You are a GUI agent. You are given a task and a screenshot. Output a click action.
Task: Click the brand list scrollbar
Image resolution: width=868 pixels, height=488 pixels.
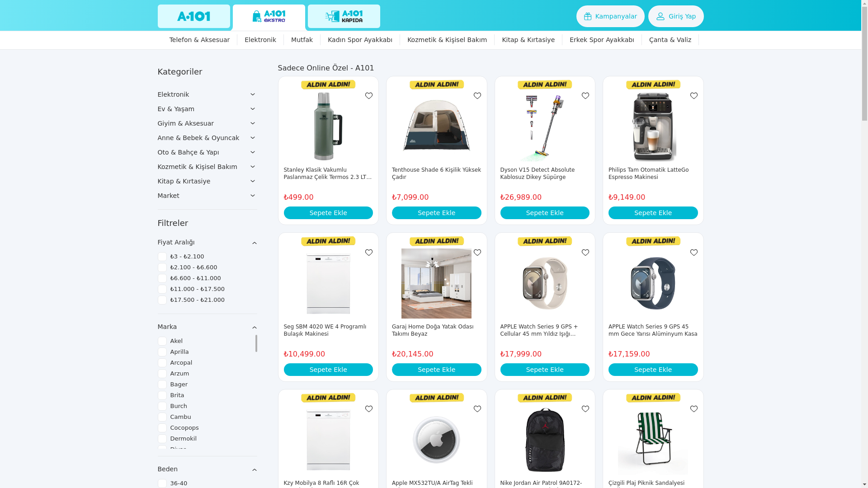tap(256, 343)
